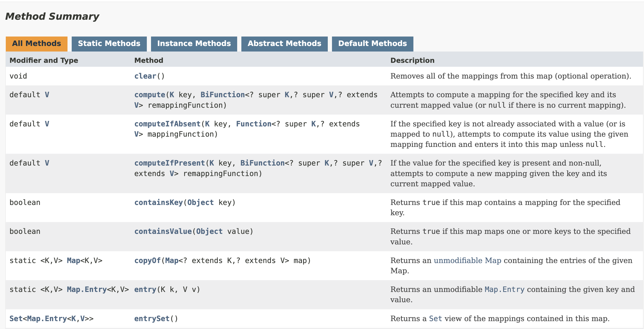The width and height of the screenshot is (644, 329).
Task: Open the copyOf method link
Action: tap(147, 261)
